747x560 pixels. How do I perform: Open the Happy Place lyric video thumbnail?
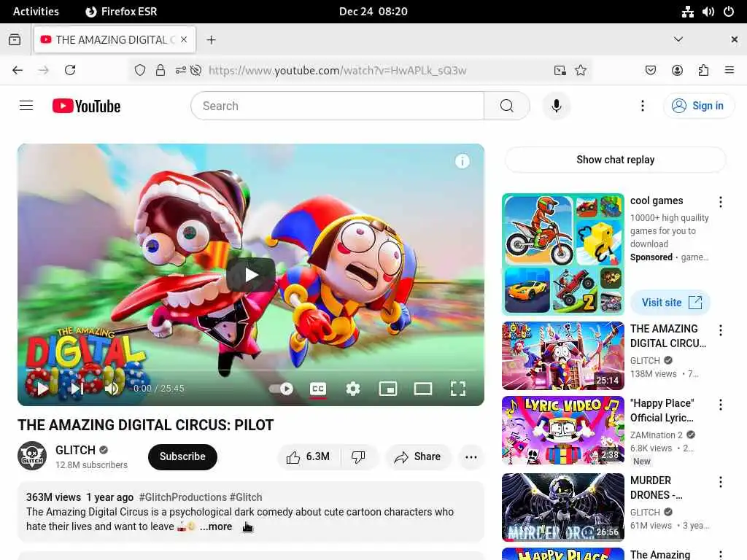pyautogui.click(x=562, y=430)
